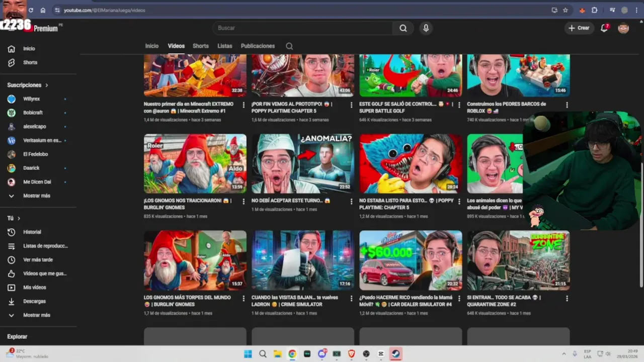Viewport: 644px width, 362px height.
Task: Open the YouTube account avatar menu
Action: [623, 28]
